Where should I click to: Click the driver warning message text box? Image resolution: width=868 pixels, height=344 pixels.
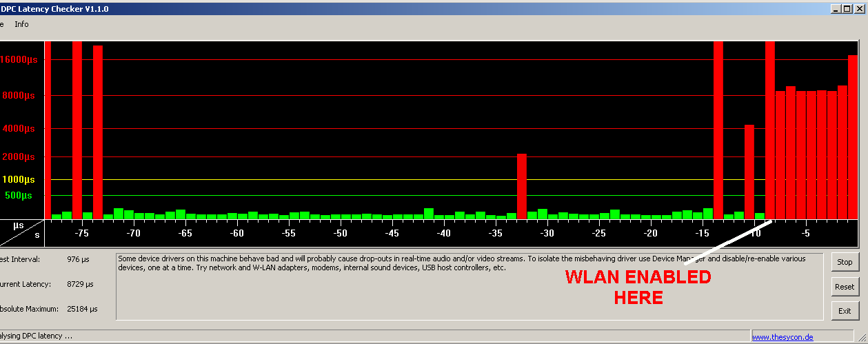point(470,287)
